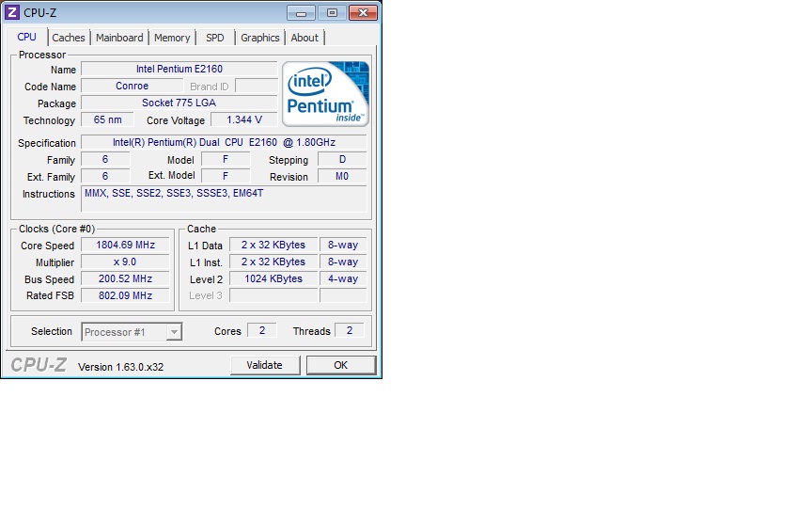
Task: Click the Ext. Family value field
Action: pyautogui.click(x=105, y=176)
